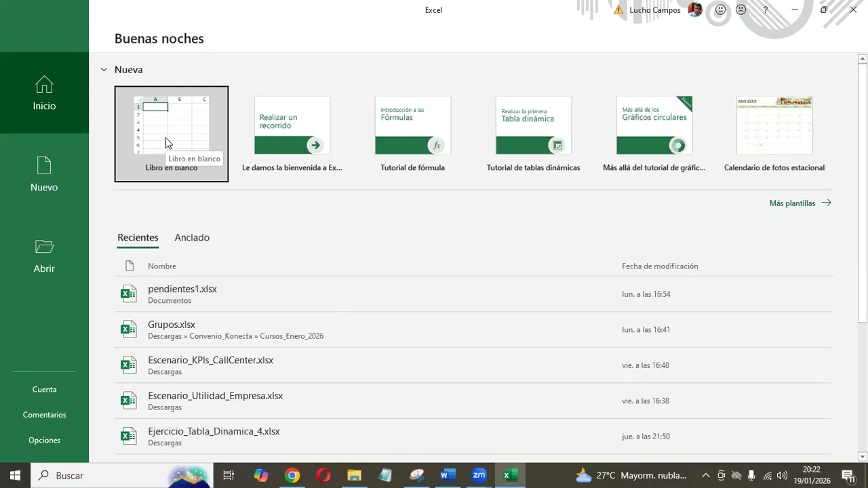This screenshot has width=868, height=488.
Task: Open Grupos.xlsx from recent list
Action: click(172, 325)
